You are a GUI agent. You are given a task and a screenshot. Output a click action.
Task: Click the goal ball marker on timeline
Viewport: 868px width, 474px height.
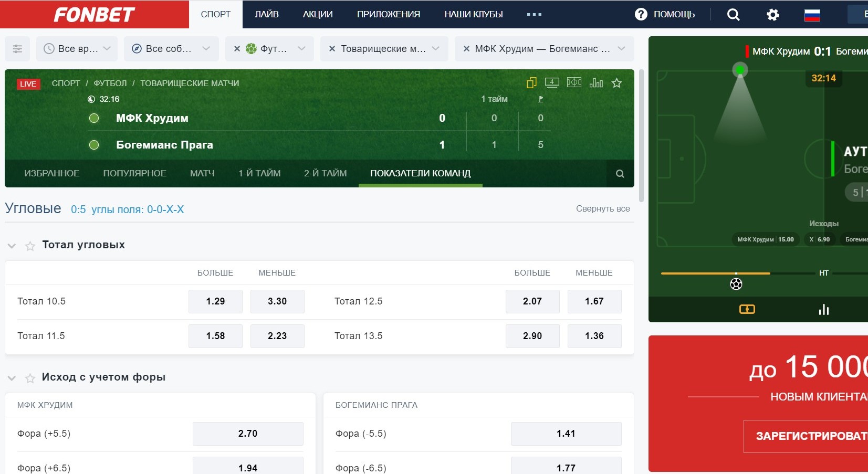click(736, 284)
